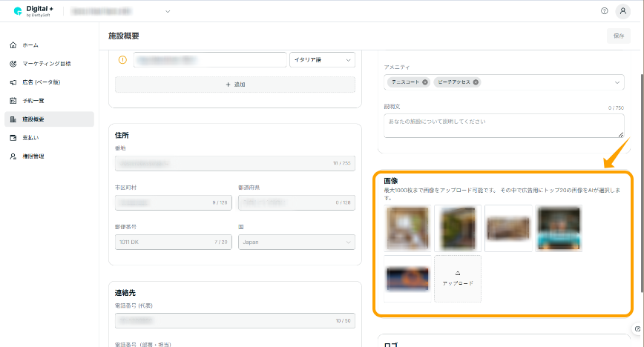Image resolution: width=644 pixels, height=347 pixels.
Task: Open 広告 (ベータ版) in the sidebar
Action: coord(49,82)
